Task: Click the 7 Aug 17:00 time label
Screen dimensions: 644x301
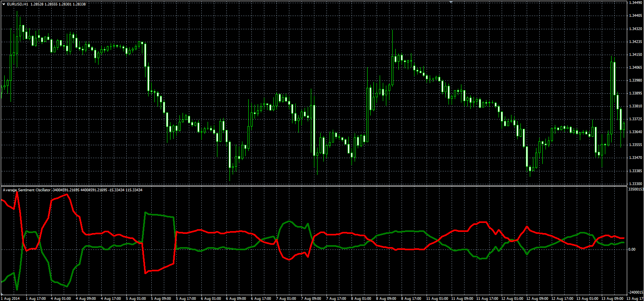Action: pyautogui.click(x=336, y=299)
